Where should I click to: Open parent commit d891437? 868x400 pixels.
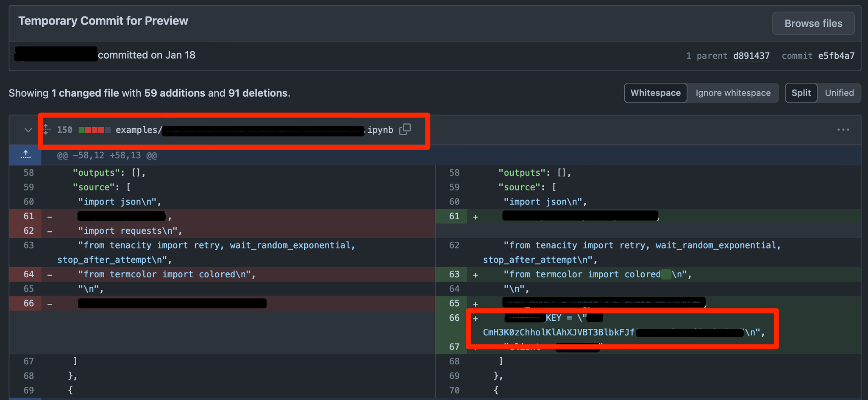[751, 56]
